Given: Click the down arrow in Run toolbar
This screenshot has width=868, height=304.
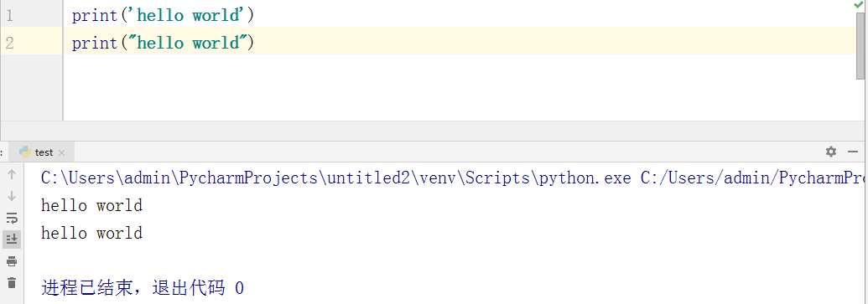Looking at the screenshot, I should click(x=12, y=196).
